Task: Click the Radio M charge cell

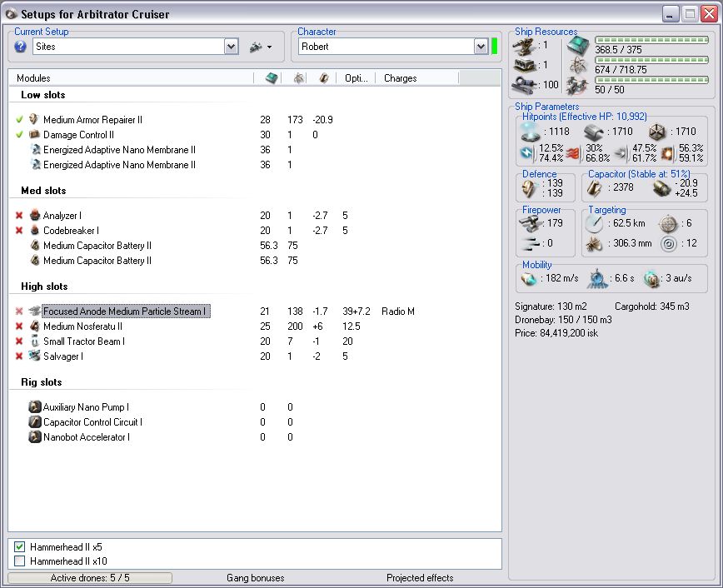Action: [x=398, y=311]
